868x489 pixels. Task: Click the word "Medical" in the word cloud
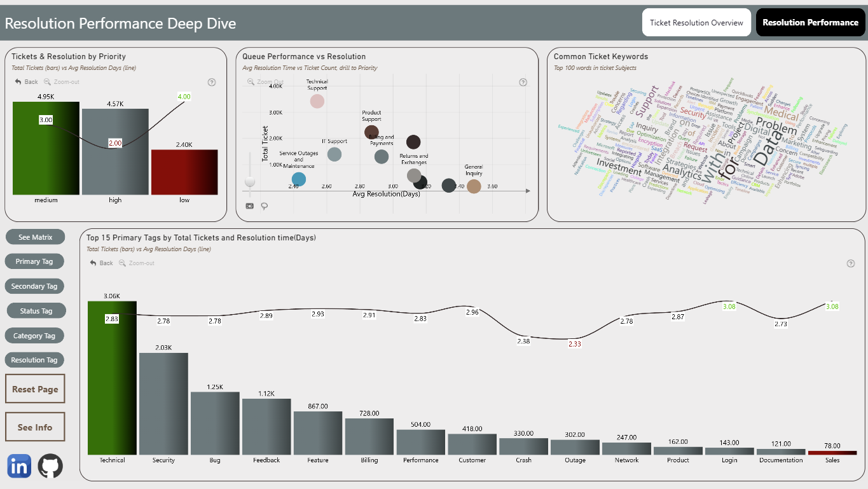781,114
